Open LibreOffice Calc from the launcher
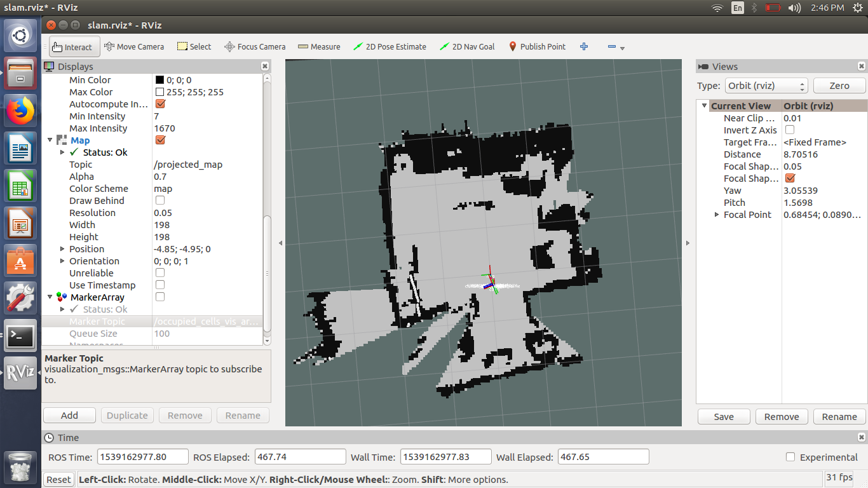Viewport: 868px width, 488px height. 21,186
